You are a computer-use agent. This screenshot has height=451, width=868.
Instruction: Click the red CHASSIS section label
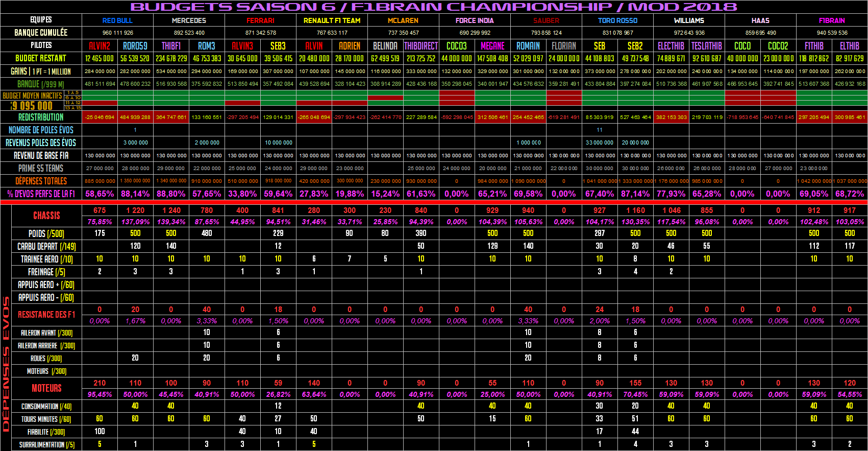46,216
